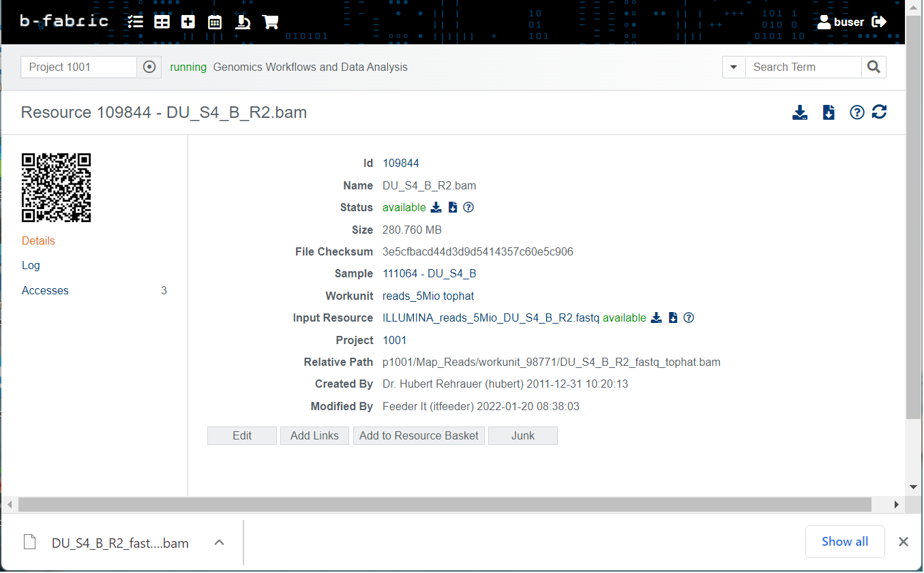The width and height of the screenshot is (924, 573).
Task: Open the calendar icon in top bar
Action: [x=215, y=22]
